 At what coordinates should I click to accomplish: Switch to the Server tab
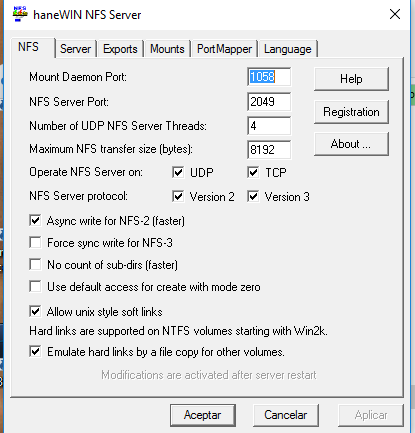pyautogui.click(x=75, y=49)
